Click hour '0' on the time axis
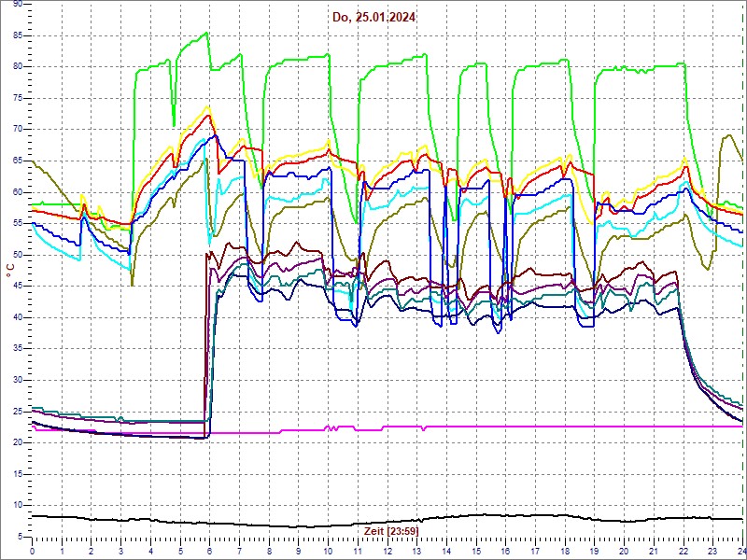 tap(33, 551)
